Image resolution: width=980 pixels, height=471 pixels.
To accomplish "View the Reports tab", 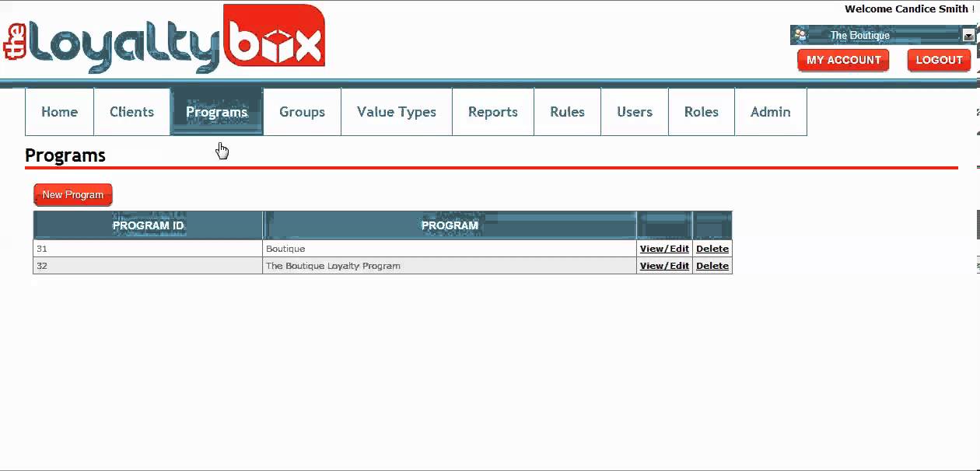I will [493, 112].
